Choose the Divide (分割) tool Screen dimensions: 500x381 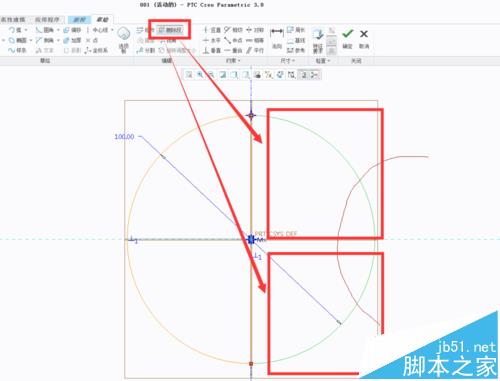pyautogui.click(x=146, y=50)
